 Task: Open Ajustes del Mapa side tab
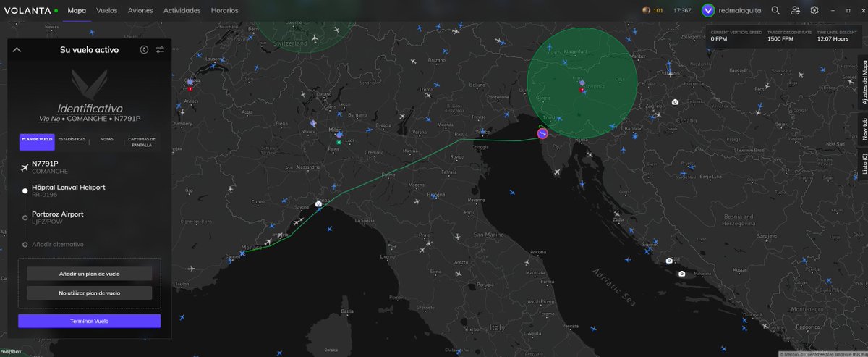point(864,83)
